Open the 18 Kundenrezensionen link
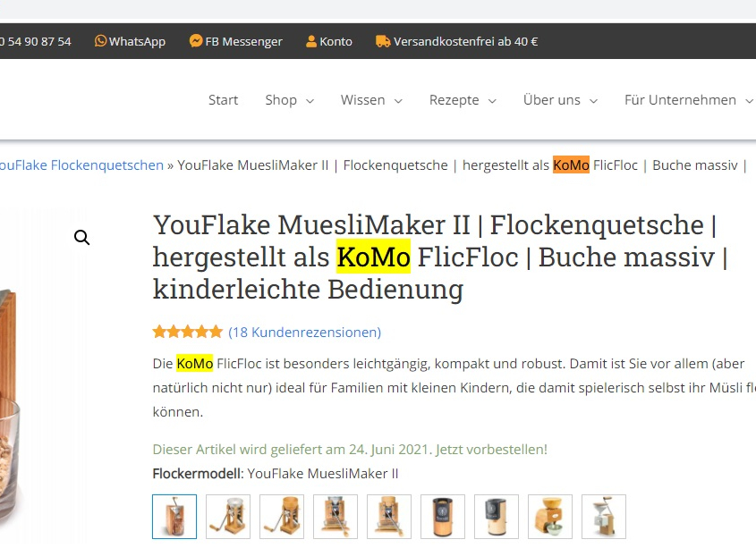 point(305,332)
